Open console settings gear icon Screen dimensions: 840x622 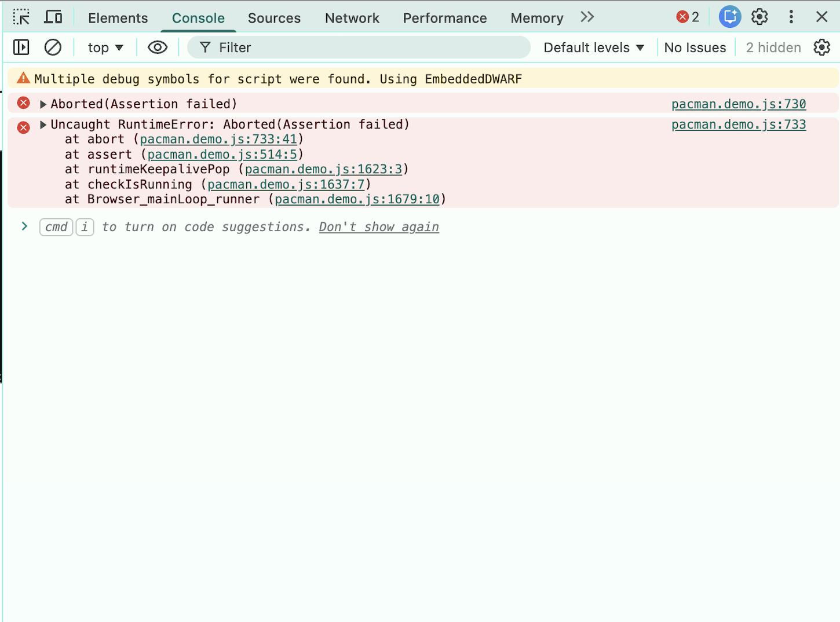[x=821, y=47]
